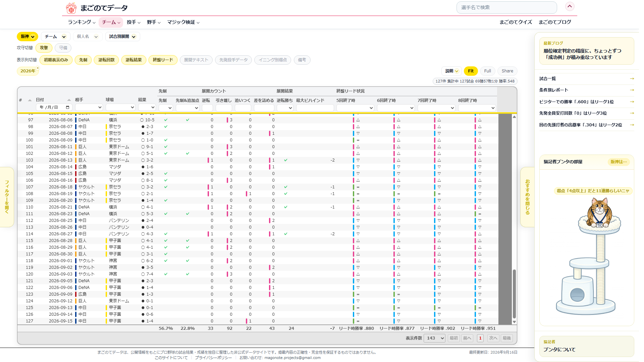Open the 5回終了時 filter dropdown
This screenshot has width=644, height=362.
pos(355,108)
